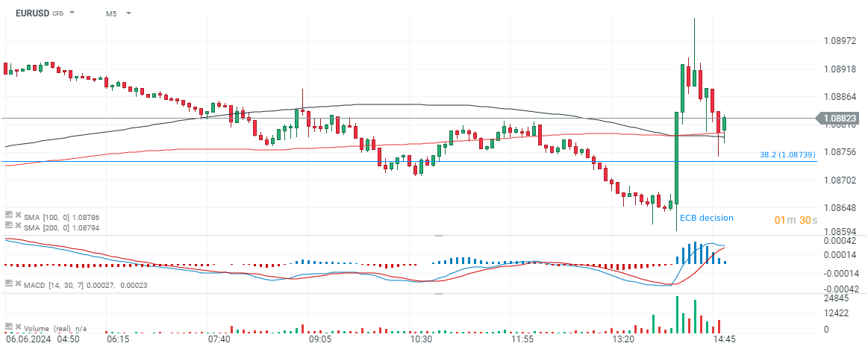Click the 0.00014 MACD axis value
This screenshot has width=868, height=352.
click(x=841, y=255)
